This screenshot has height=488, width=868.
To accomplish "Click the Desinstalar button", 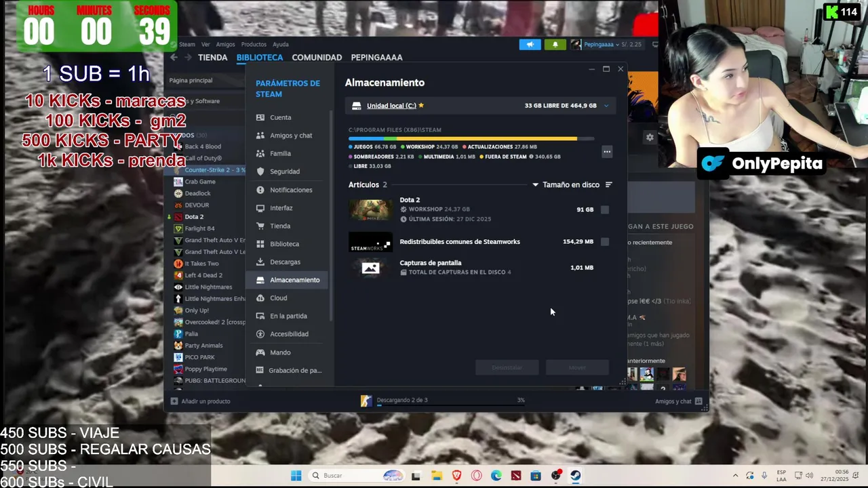I will pyautogui.click(x=507, y=367).
